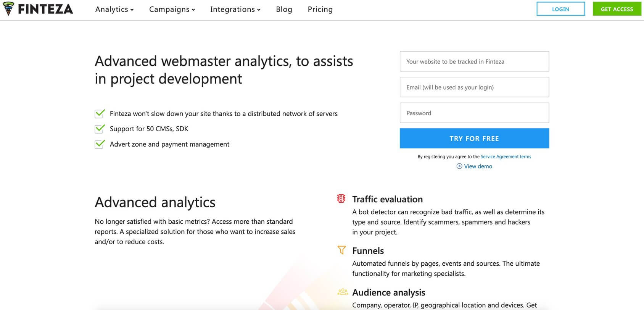Click the Funnels filter icon
The image size is (644, 310).
341,250
